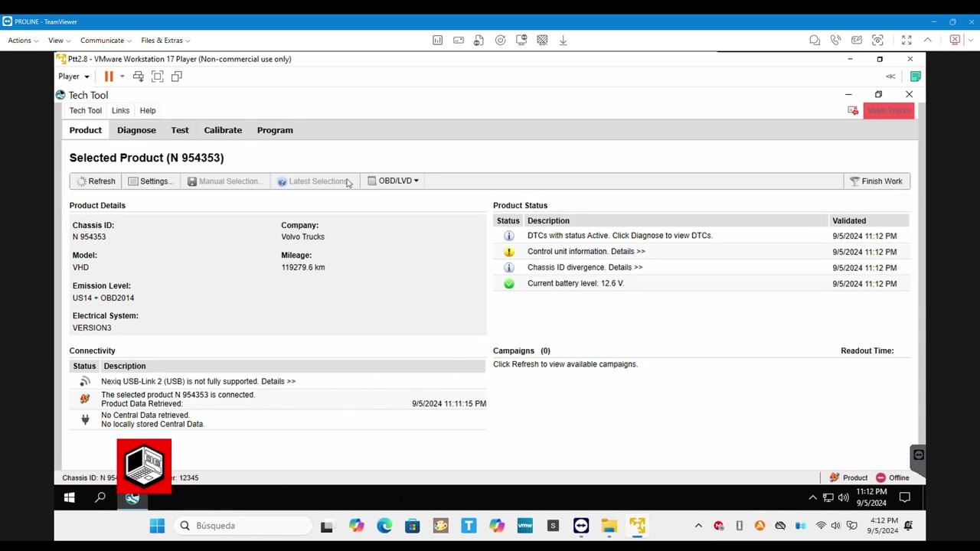The image size is (980, 551).
Task: Open the VMware Player dropdown menu
Action: pyautogui.click(x=73, y=77)
